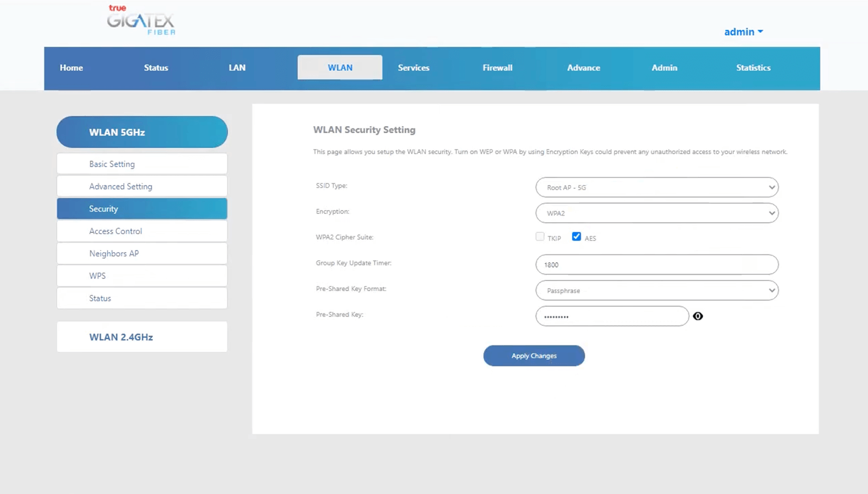Focus the Pre-Shared Key password field
Viewport: 868px width, 494px height.
click(612, 316)
